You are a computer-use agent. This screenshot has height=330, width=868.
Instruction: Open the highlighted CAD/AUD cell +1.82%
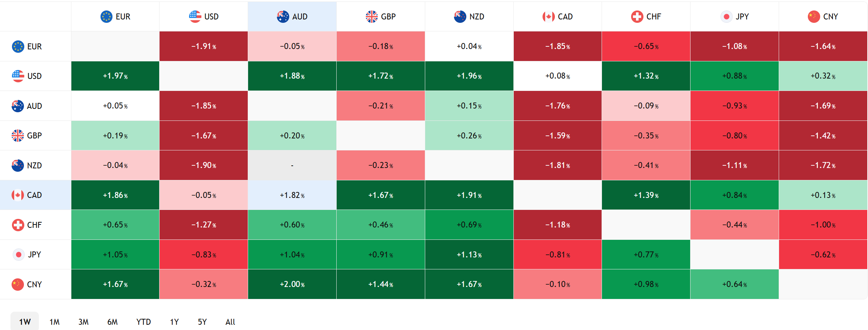tap(292, 195)
